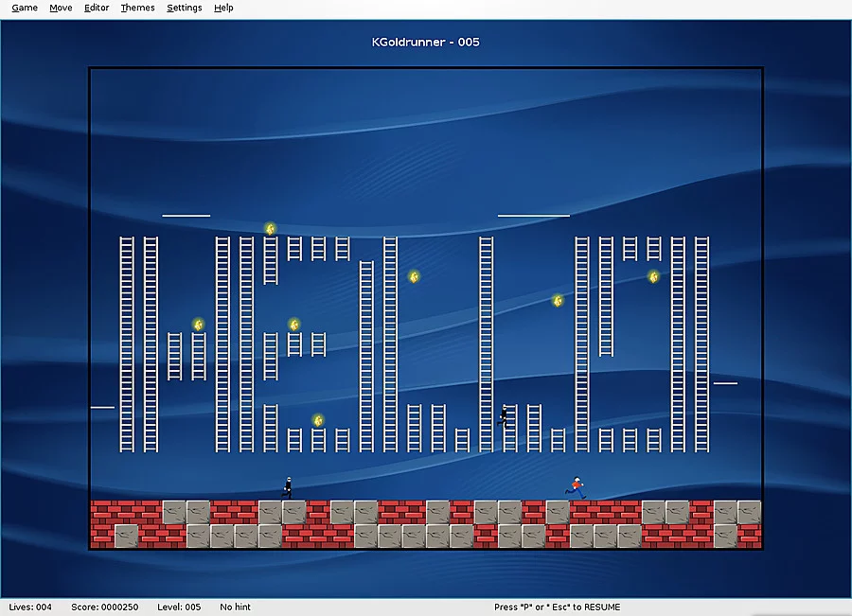Open the Themes menu
The image size is (852, 616).
click(x=137, y=8)
